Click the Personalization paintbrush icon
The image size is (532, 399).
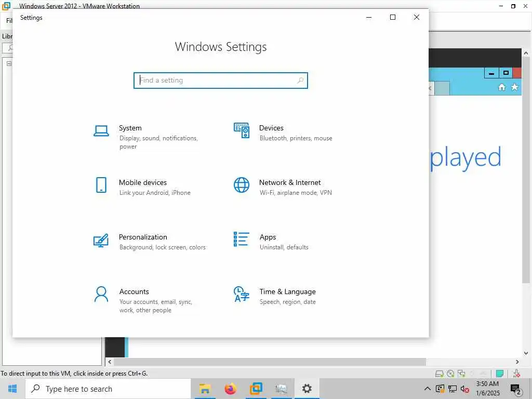pos(101,240)
